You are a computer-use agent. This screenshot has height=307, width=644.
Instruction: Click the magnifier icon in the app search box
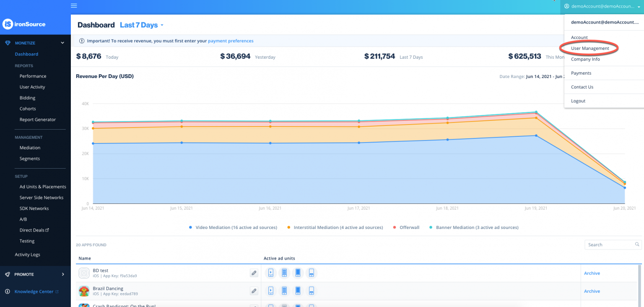point(637,244)
